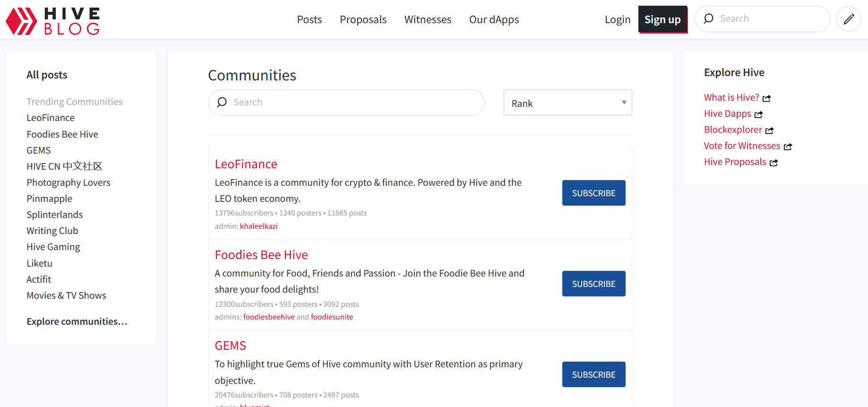Image resolution: width=868 pixels, height=407 pixels.
Task: Click Explore communities… link
Action: pos(77,321)
